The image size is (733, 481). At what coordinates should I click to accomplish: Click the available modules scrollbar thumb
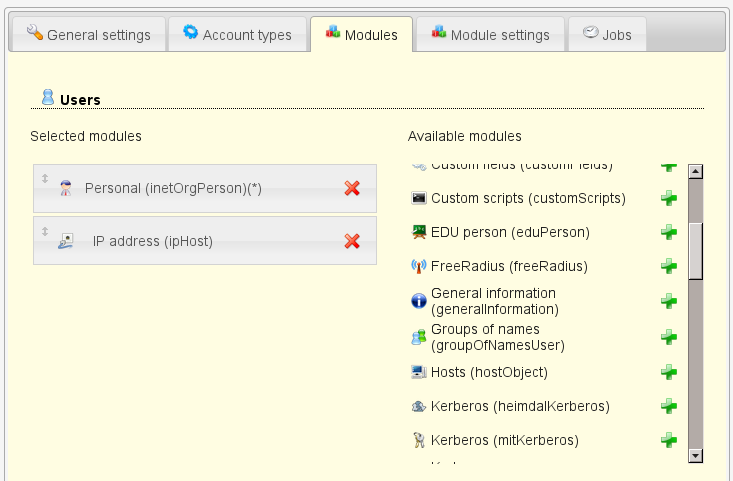coord(695,250)
